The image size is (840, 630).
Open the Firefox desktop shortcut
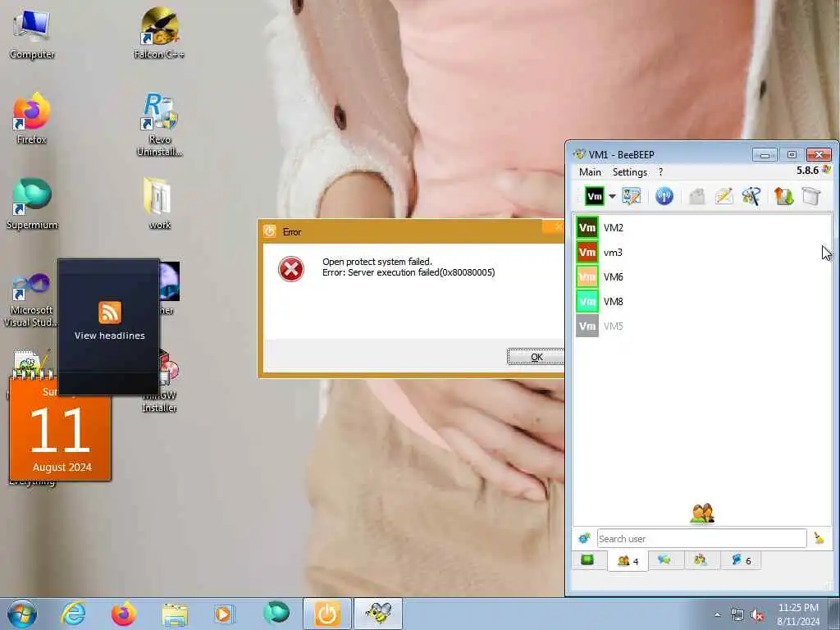tap(32, 119)
